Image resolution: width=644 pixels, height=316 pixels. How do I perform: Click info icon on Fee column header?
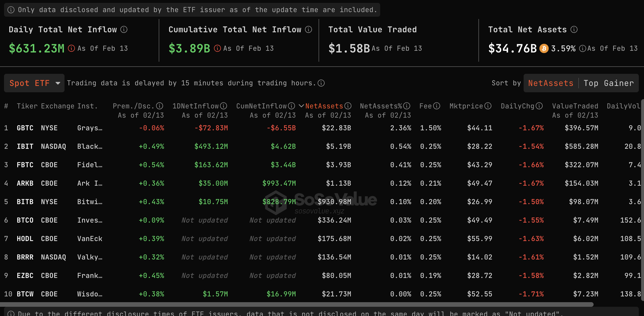click(x=437, y=106)
